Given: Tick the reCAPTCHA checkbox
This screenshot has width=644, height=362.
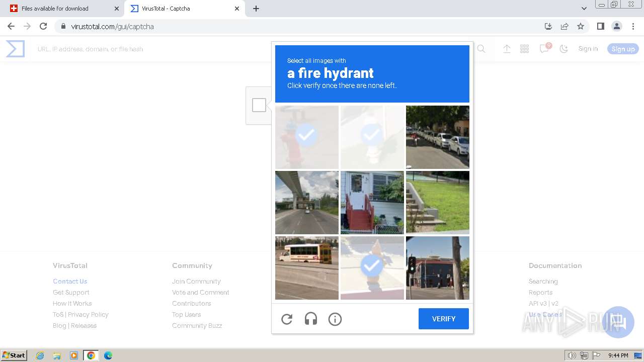Looking at the screenshot, I should (x=259, y=105).
